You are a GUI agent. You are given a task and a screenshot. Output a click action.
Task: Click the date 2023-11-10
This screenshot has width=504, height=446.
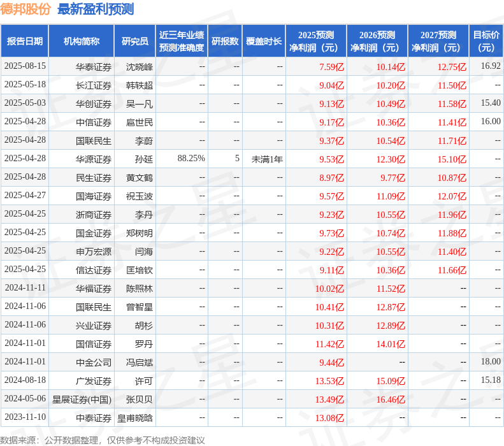[x=25, y=417]
